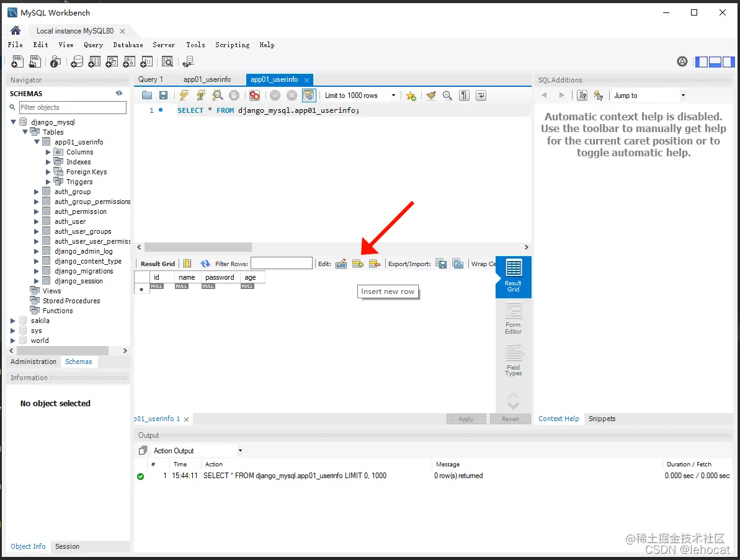Screen dimensions: 740x560
Task: Expand sakila schema
Action: pyautogui.click(x=13, y=321)
